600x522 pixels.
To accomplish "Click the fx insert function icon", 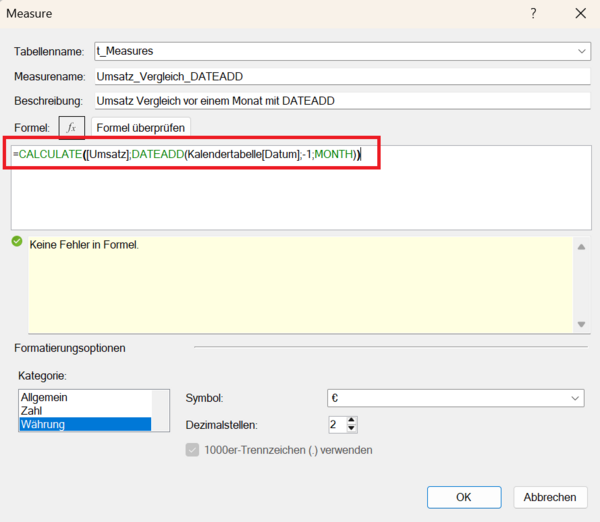I will click(71, 127).
